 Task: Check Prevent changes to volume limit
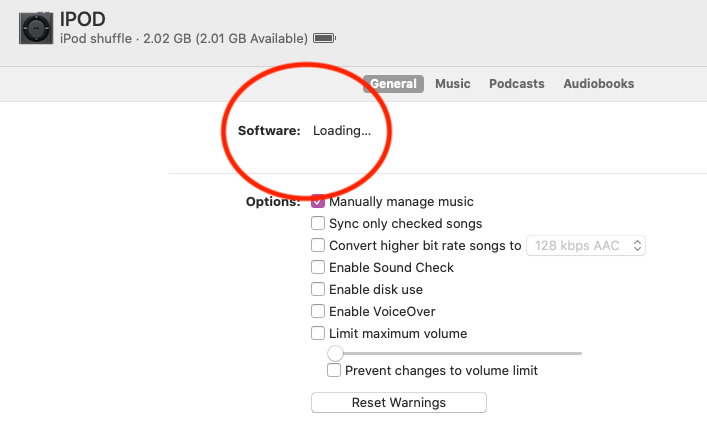(334, 370)
